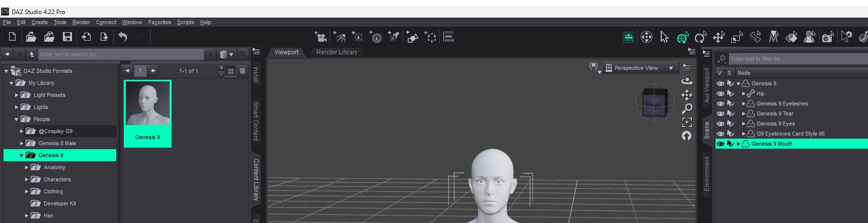868x223 pixels.
Task: Toggle visibility of Genesis 9 Eyes
Action: [x=721, y=124]
